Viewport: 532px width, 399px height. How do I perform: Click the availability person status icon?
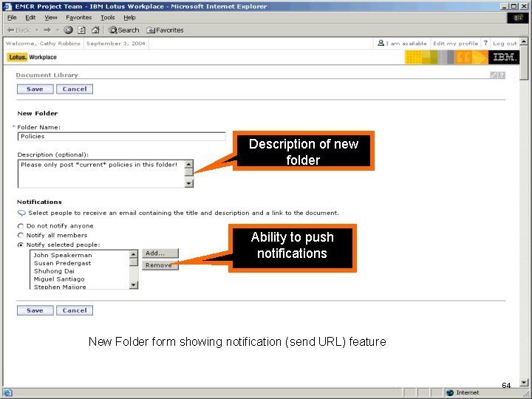[381, 43]
